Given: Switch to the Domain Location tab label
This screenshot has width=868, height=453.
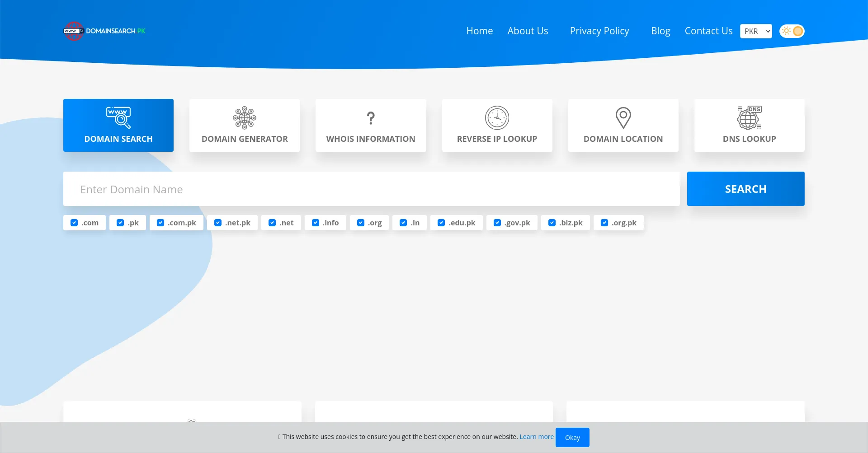Looking at the screenshot, I should pos(623,139).
